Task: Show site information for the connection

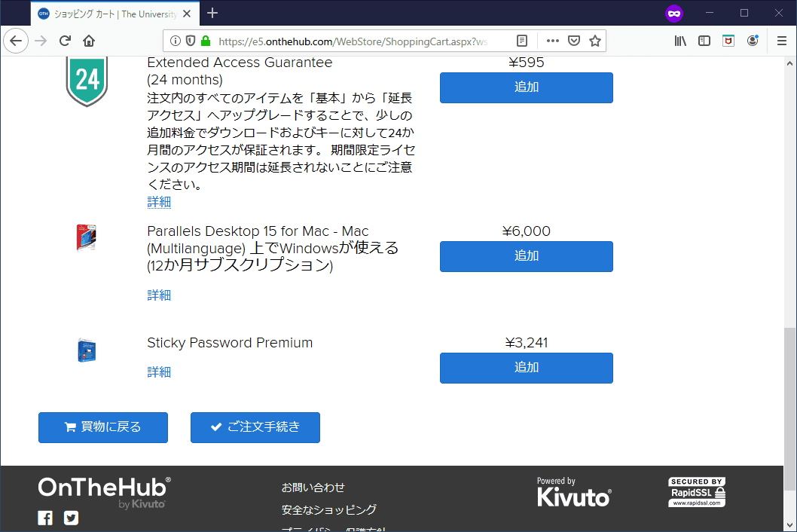Action: click(175, 41)
